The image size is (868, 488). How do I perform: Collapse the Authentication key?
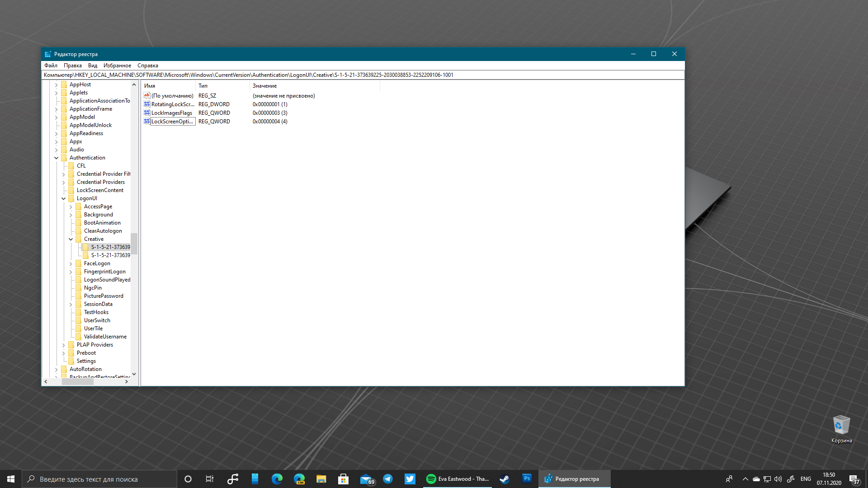(x=57, y=158)
